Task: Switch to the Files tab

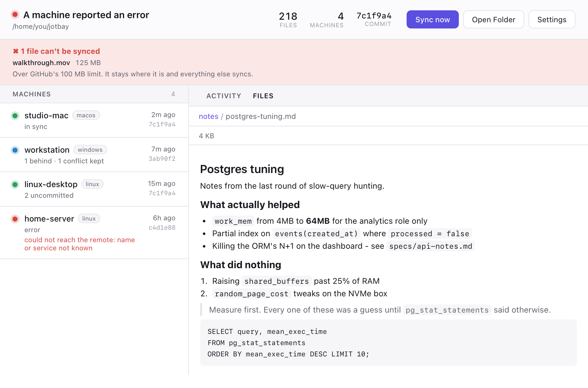Action: (x=263, y=96)
